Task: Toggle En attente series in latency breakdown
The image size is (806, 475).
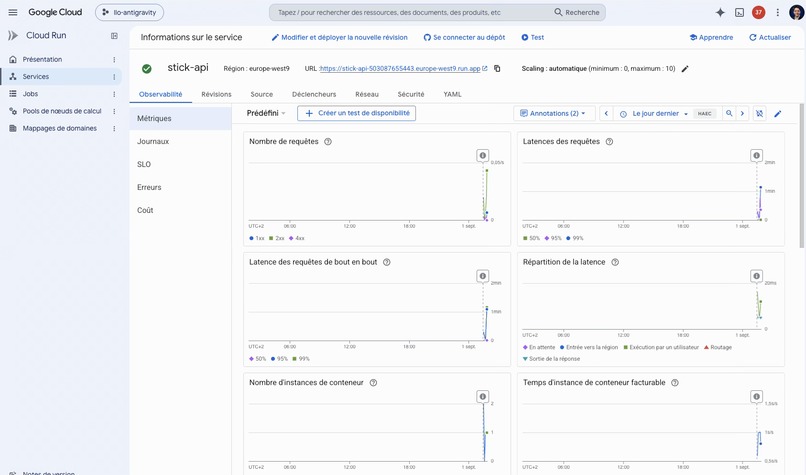Action: click(x=539, y=348)
